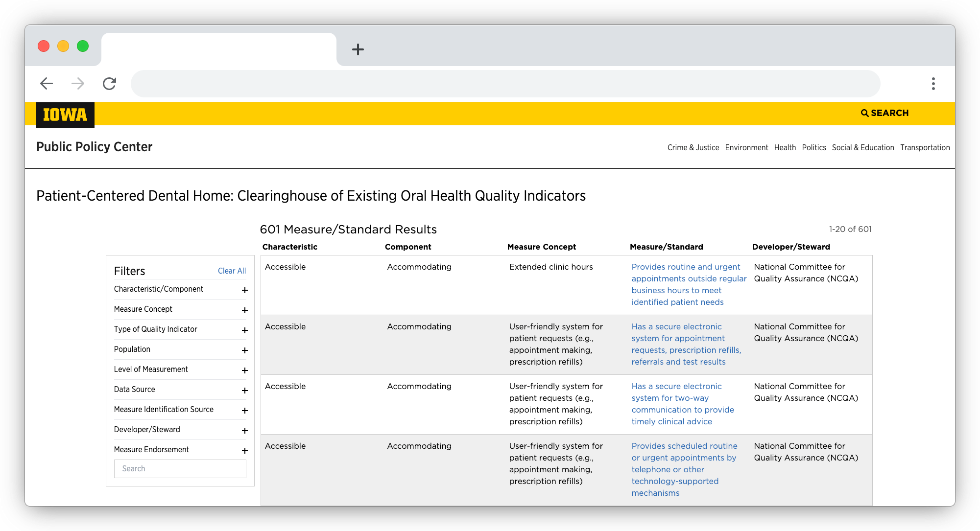Click the filters Search input field
Viewport: 980px width, 531px height.
(x=180, y=469)
